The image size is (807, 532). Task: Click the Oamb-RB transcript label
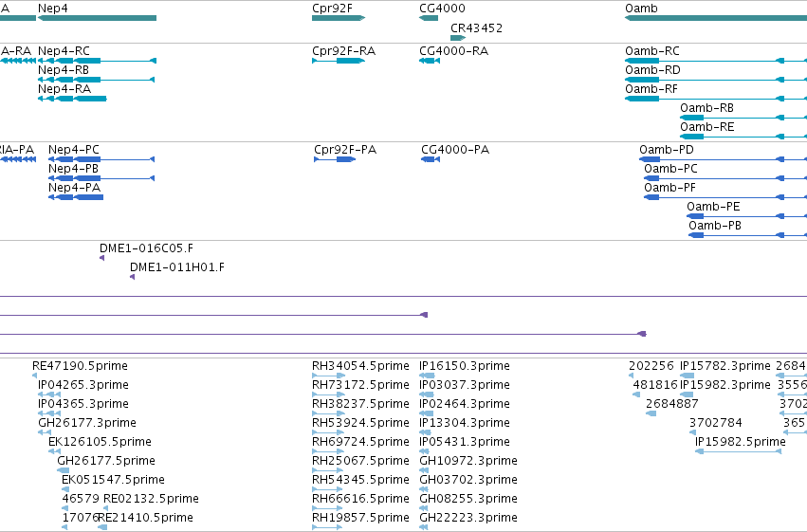point(706,108)
